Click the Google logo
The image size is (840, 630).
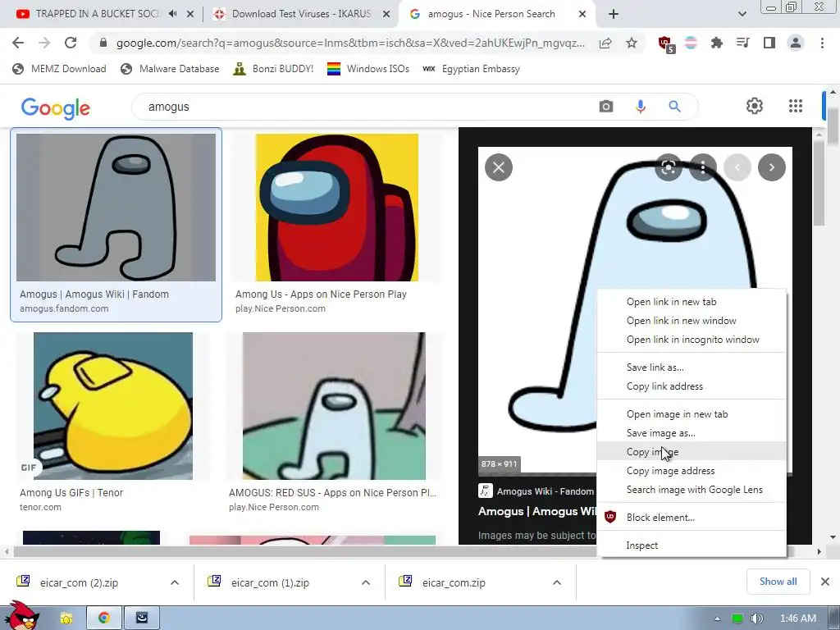coord(56,108)
